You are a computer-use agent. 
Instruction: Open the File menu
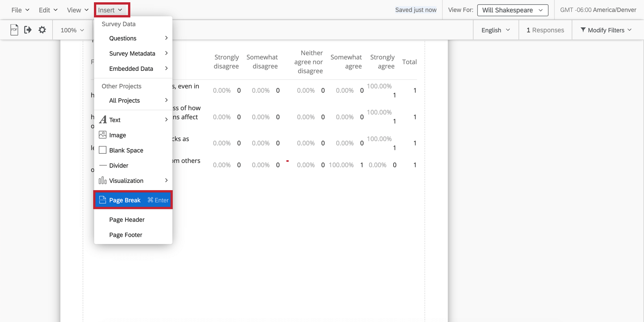[x=20, y=10]
